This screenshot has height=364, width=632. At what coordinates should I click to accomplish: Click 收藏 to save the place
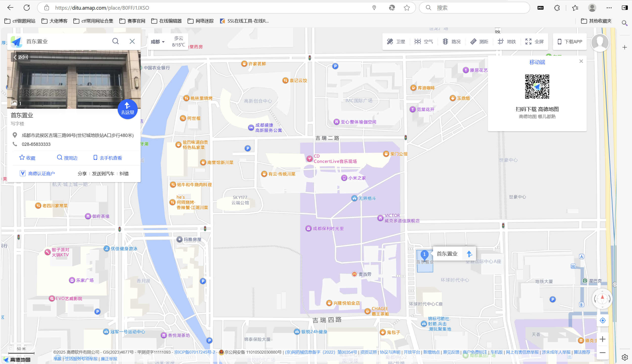pos(27,158)
